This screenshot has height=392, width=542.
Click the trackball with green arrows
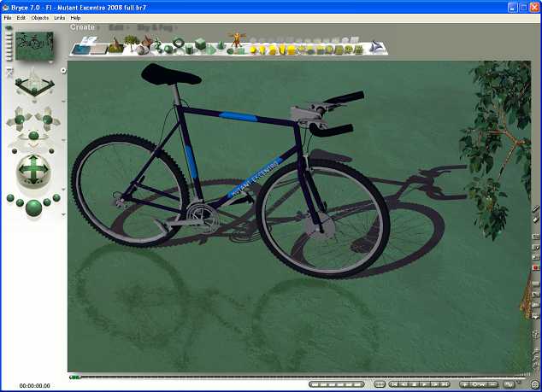click(x=33, y=170)
